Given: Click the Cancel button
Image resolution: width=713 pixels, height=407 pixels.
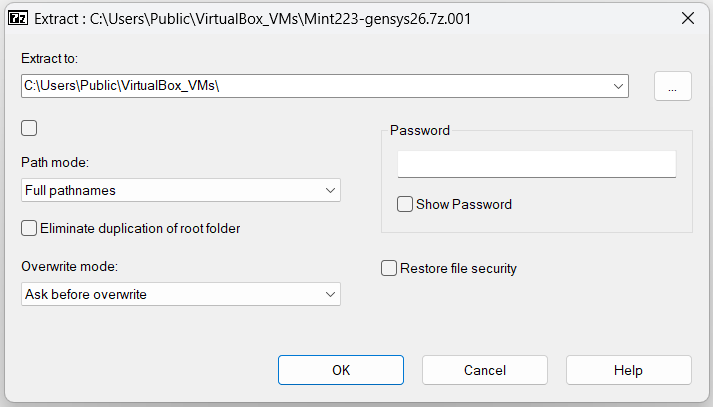Looking at the screenshot, I should coord(485,370).
